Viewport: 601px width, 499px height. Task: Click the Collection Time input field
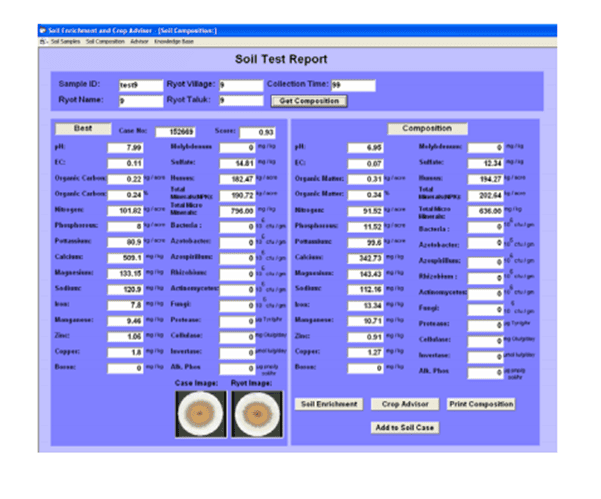pyautogui.click(x=352, y=86)
